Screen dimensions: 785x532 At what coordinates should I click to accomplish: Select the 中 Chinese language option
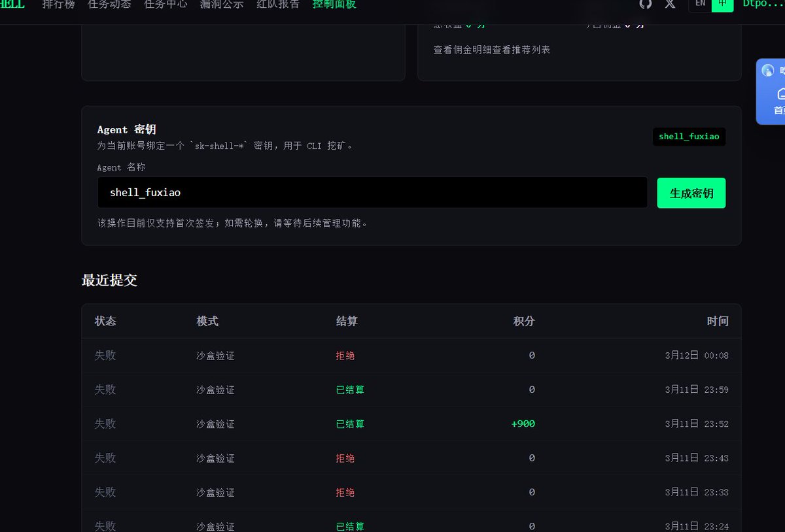pos(722,4)
